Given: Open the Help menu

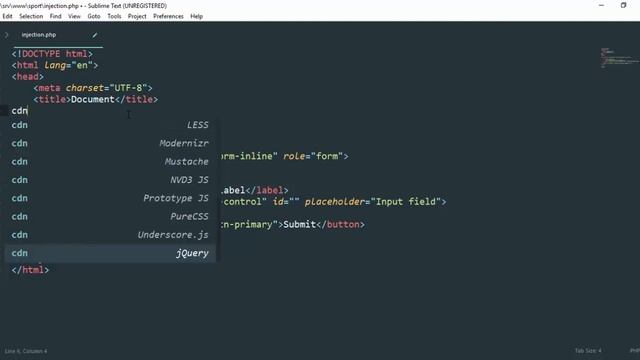Looking at the screenshot, I should [x=196, y=16].
